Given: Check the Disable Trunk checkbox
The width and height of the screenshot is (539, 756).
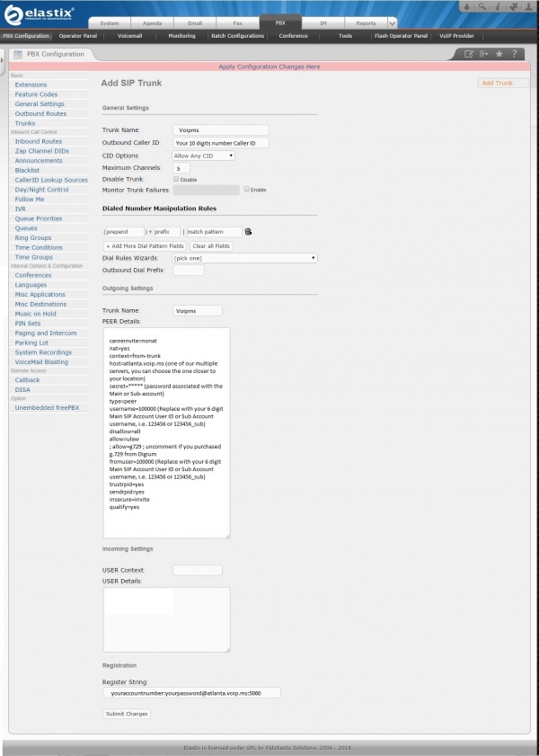Looking at the screenshot, I should [x=176, y=179].
